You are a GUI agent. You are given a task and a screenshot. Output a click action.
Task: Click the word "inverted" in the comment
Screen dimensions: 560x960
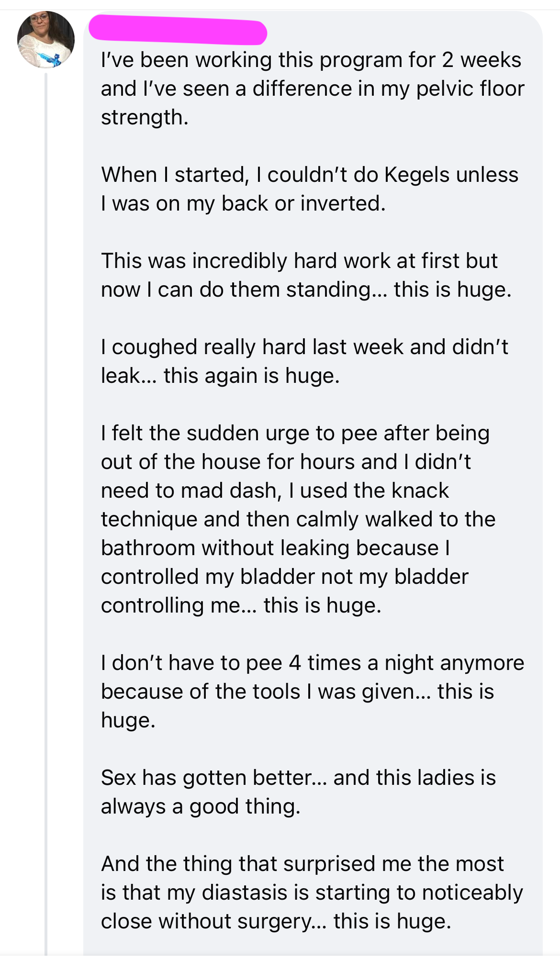click(343, 203)
